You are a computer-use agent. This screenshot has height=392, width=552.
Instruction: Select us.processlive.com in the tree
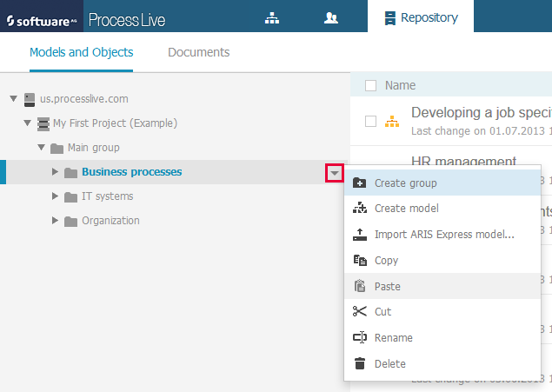coord(84,99)
